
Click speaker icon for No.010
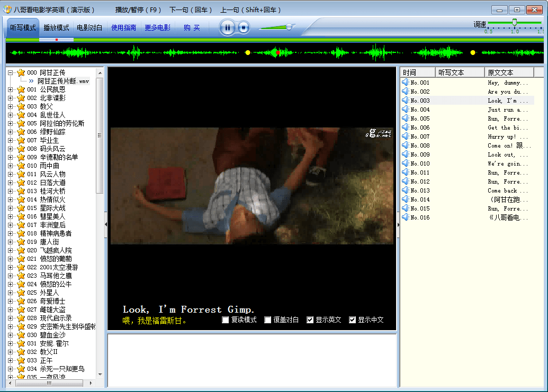(x=405, y=163)
